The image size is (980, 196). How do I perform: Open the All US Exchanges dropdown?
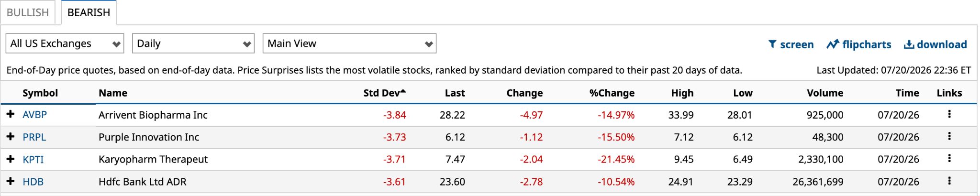pos(65,44)
